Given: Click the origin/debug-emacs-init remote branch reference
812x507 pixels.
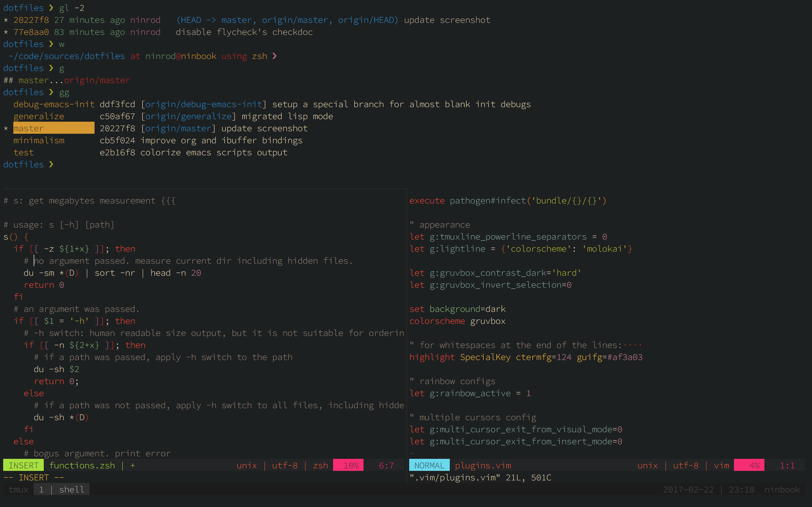Looking at the screenshot, I should pos(204,104).
